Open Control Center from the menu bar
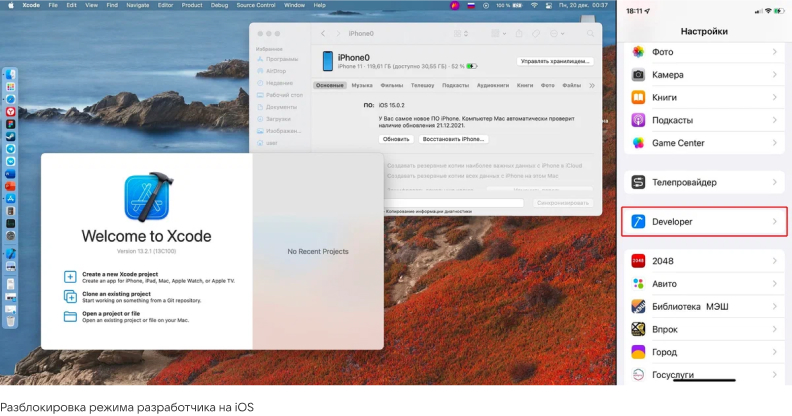Image resolution: width=792 pixels, height=416 pixels. coord(549,5)
